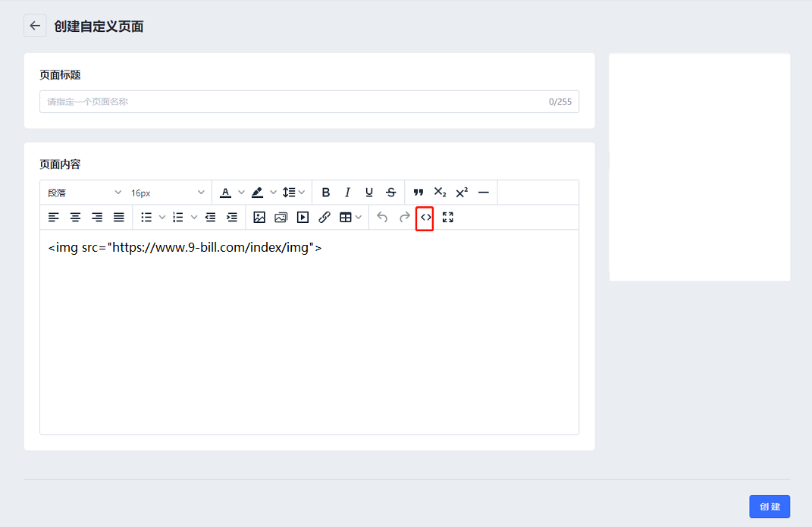Increase paragraph indent

232,218
